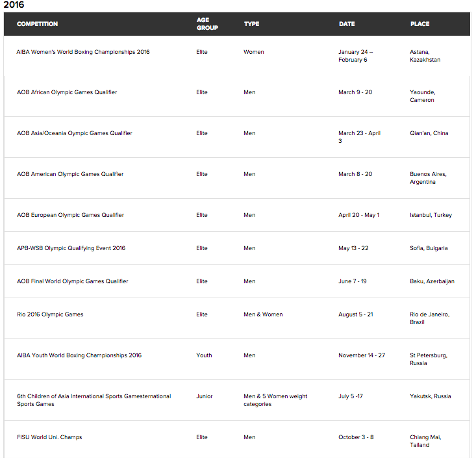Image resolution: width=476 pixels, height=458 pixels.
Task: Click APB-WSB Olympic Qualifying Event 2016
Action: click(x=71, y=248)
